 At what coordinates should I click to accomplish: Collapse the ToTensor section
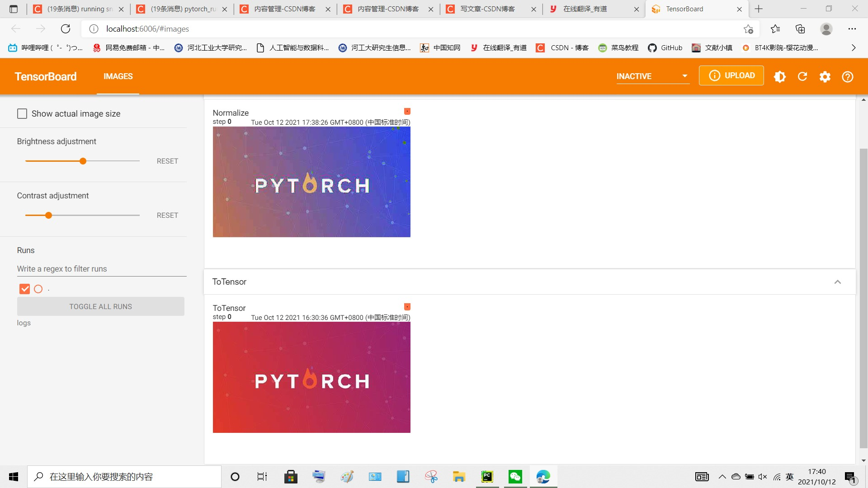point(837,282)
